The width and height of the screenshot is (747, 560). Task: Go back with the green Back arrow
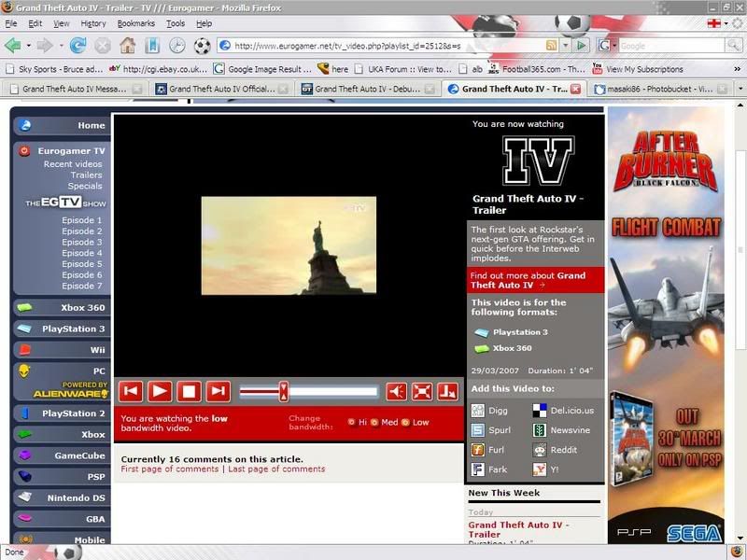(13, 46)
